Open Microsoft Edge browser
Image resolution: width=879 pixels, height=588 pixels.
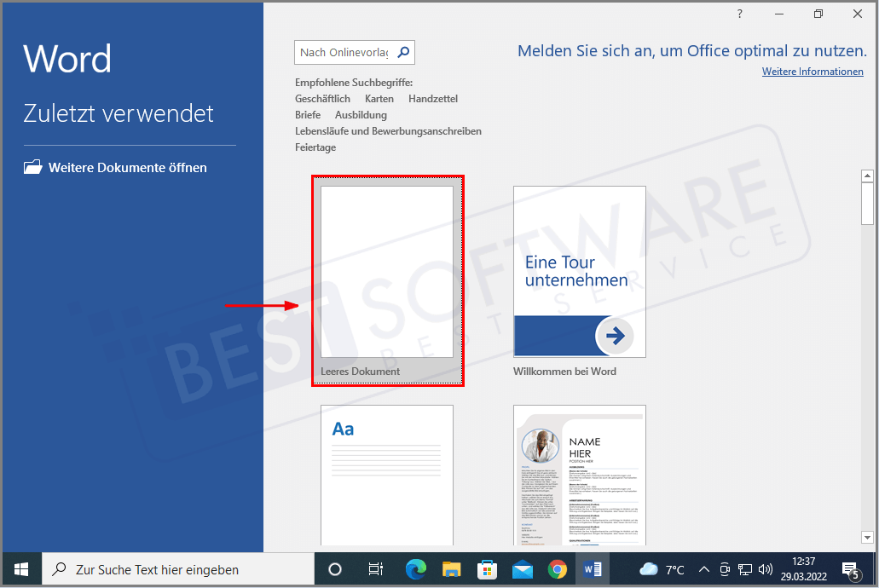pos(415,568)
